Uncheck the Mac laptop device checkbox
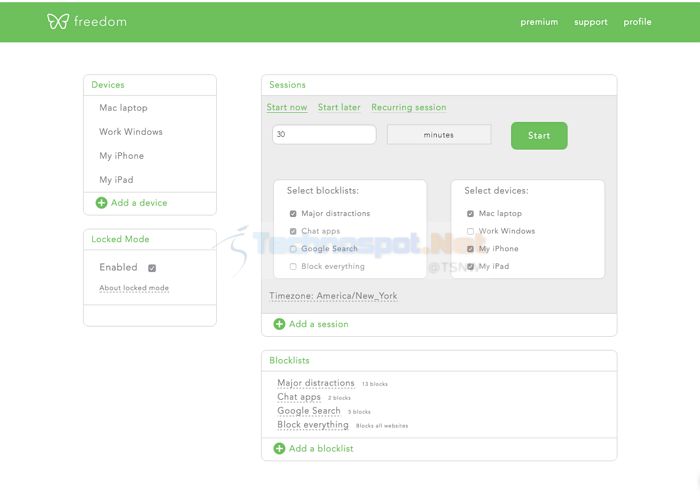700x500 pixels. pyautogui.click(x=470, y=214)
